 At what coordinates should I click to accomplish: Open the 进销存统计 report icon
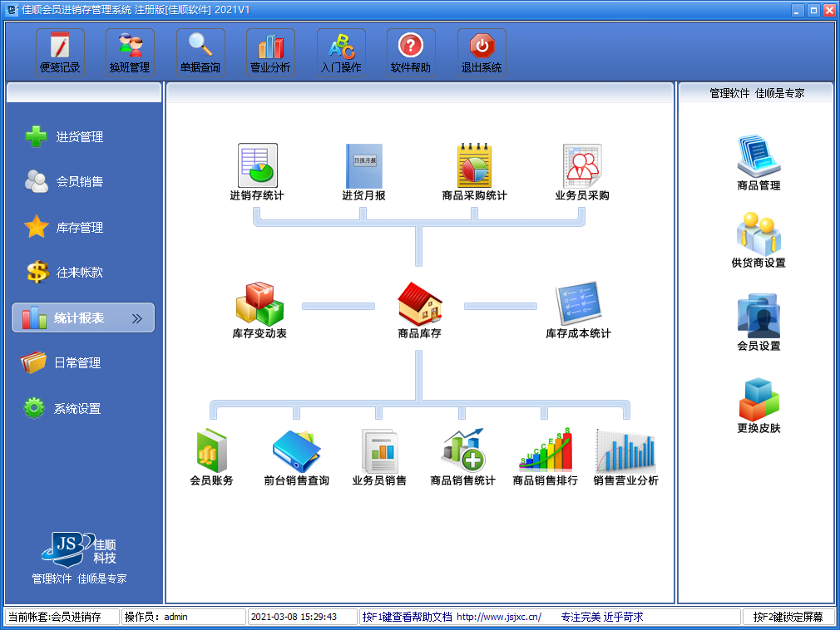tap(257, 172)
